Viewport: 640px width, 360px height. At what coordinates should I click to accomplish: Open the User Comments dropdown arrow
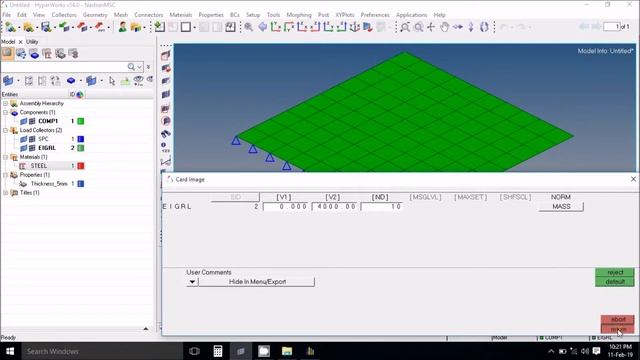click(192, 282)
